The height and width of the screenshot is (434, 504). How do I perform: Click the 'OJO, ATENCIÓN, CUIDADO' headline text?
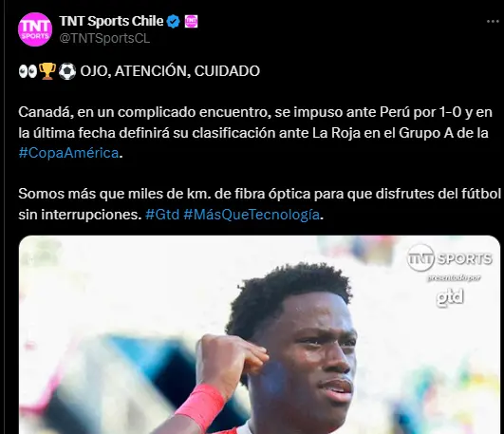pos(170,71)
